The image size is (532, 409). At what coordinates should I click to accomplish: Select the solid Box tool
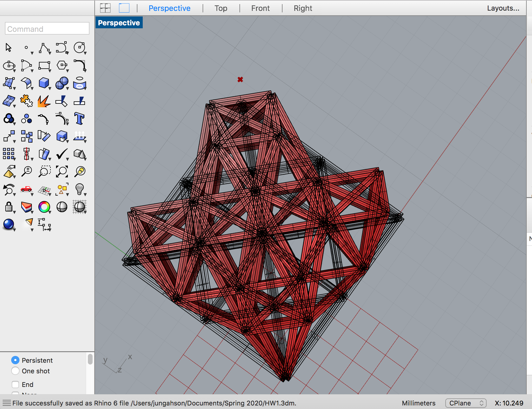coord(44,83)
